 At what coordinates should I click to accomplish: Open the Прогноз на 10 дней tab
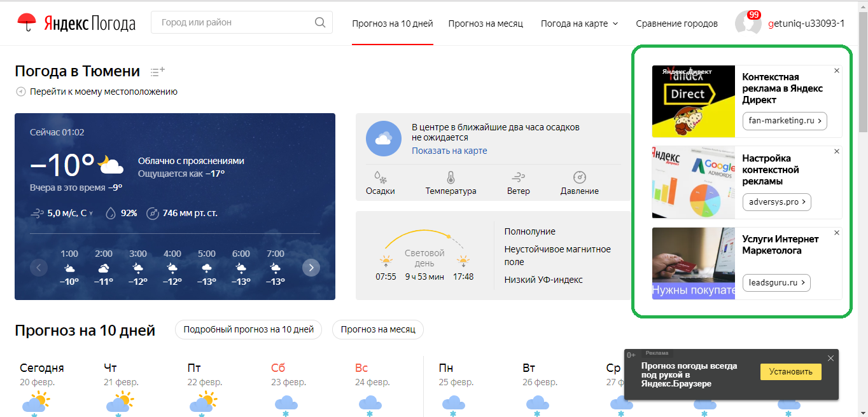pos(392,24)
